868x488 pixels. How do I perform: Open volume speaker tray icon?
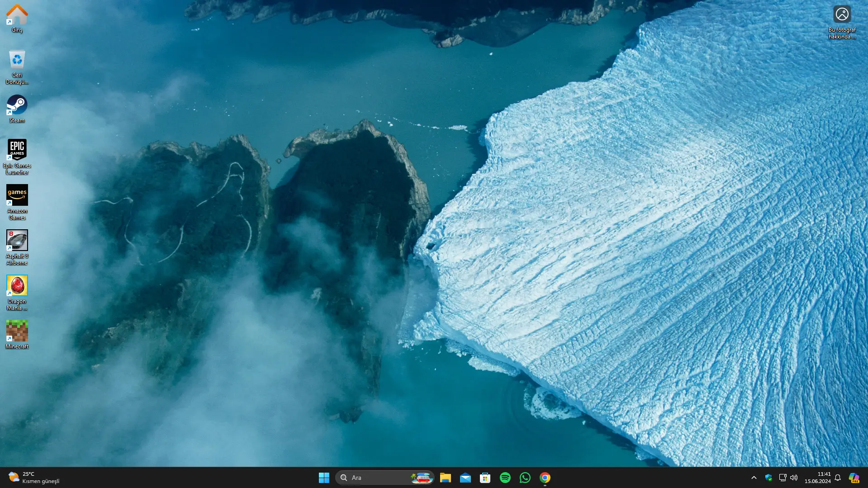click(x=794, y=478)
